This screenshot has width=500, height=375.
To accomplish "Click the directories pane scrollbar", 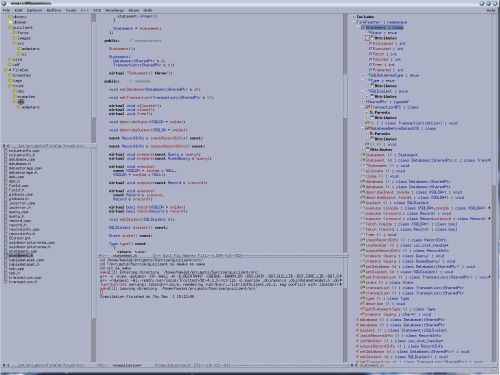I will click(94, 78).
